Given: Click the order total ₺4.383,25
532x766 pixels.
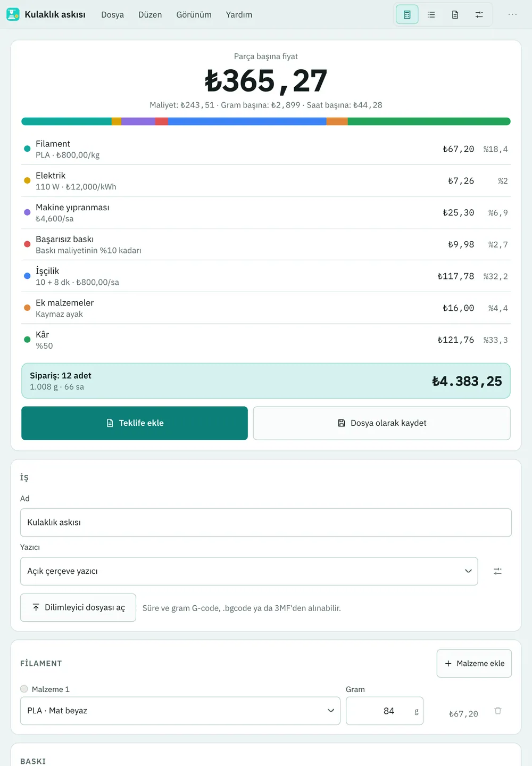Looking at the screenshot, I should pos(467,381).
